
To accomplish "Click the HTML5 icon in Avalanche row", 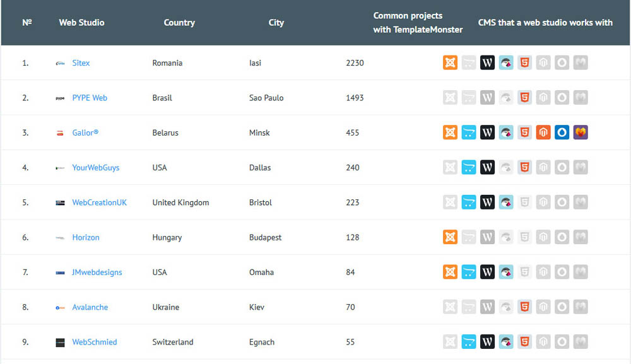I will [524, 307].
